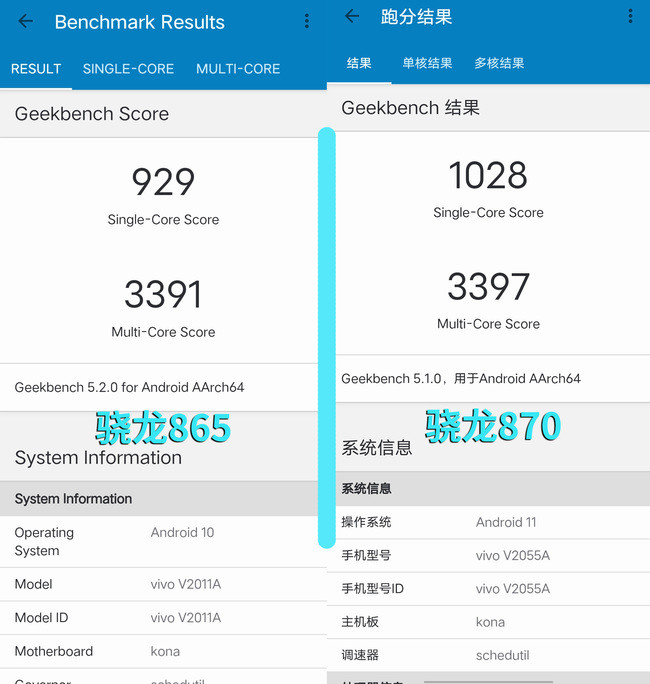650x684 pixels.
Task: Tap the '操作系统' label
Action: [366, 522]
